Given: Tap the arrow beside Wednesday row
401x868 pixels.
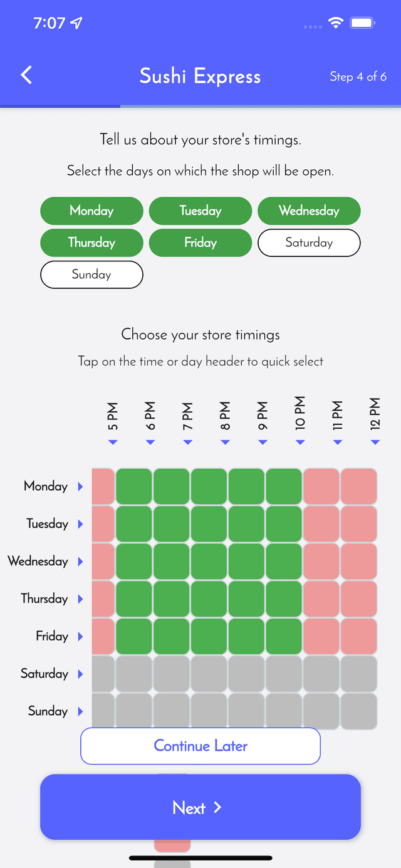Looking at the screenshot, I should [x=80, y=562].
